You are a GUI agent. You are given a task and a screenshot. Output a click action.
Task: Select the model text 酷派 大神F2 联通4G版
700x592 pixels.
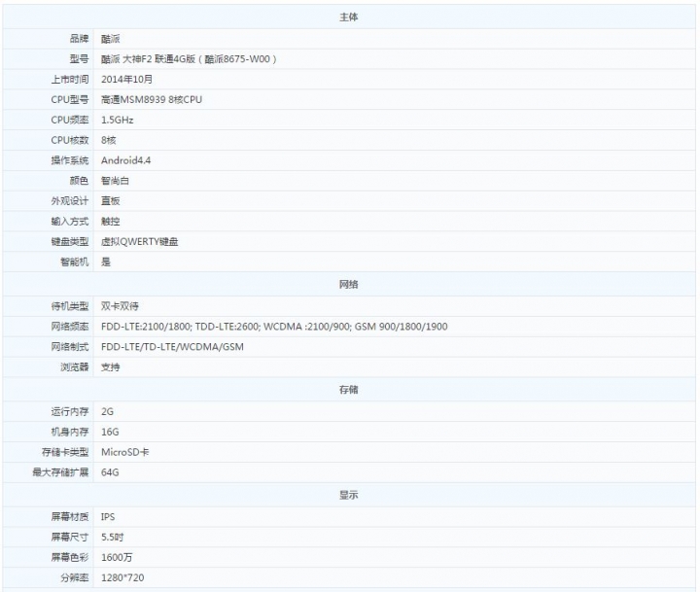coord(148,59)
